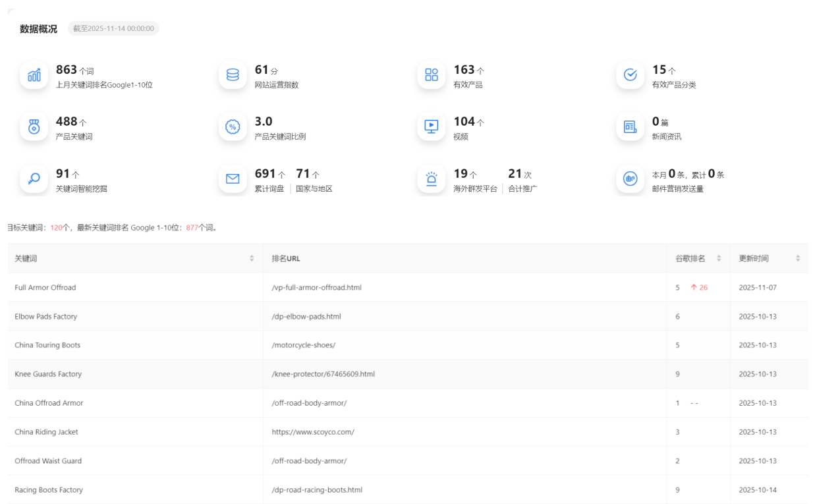Click the keyword smart mining magnifier icon
Viewport: 813px width, 504px height.
coord(34,179)
